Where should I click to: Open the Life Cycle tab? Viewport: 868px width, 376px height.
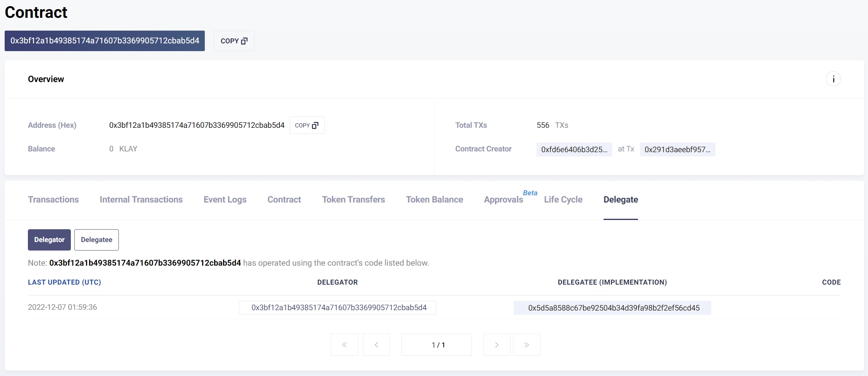[563, 199]
